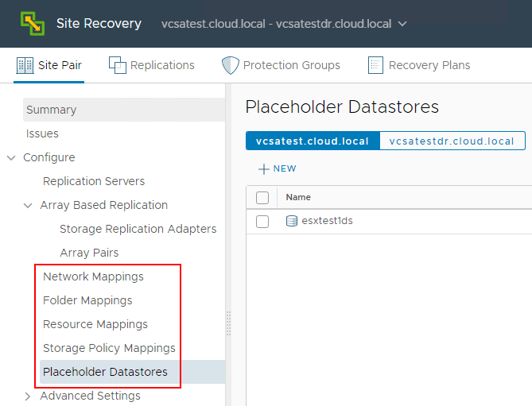Open Storage Policy Mappings

[x=109, y=348]
